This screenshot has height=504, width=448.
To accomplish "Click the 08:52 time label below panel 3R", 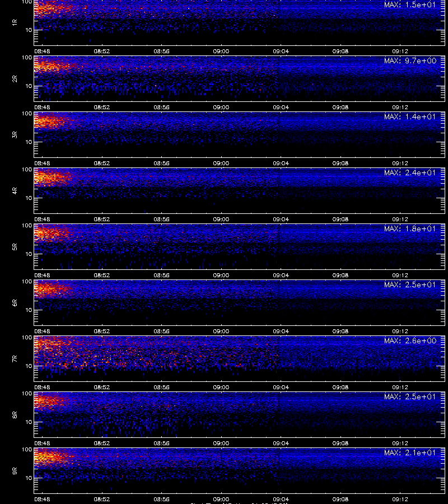I will (101, 164).
